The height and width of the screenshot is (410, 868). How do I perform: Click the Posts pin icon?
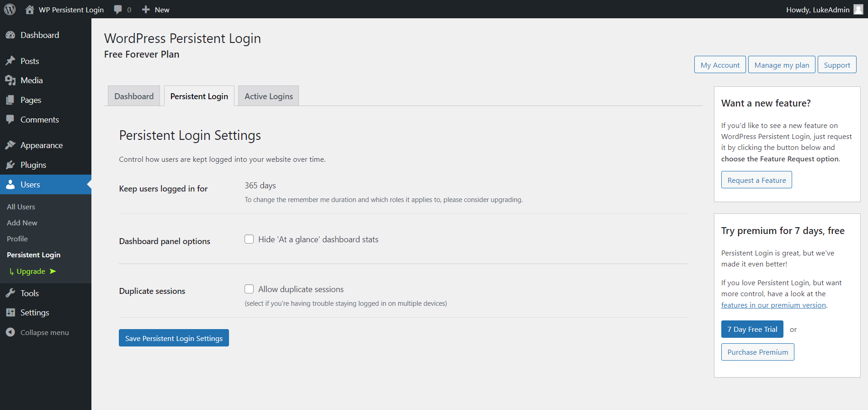[11, 61]
